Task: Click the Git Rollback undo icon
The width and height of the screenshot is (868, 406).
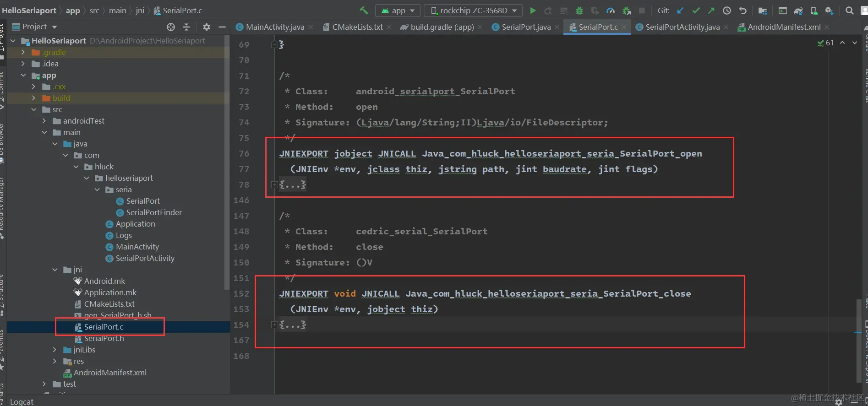Action: pyautogui.click(x=743, y=10)
